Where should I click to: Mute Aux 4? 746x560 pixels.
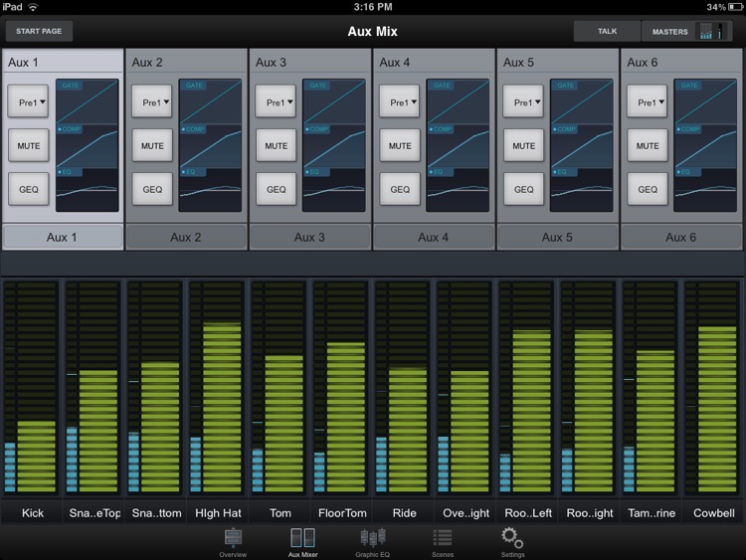coord(400,145)
